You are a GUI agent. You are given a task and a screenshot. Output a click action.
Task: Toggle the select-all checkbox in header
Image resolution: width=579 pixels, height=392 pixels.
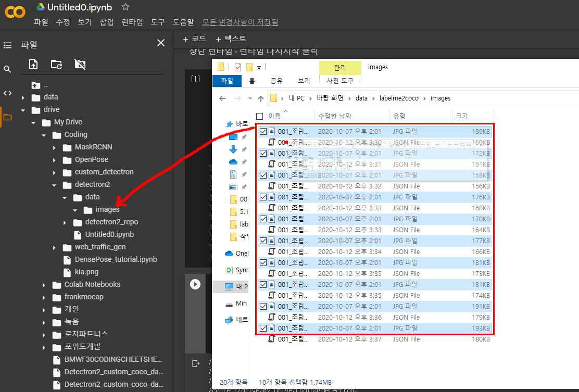coord(260,116)
